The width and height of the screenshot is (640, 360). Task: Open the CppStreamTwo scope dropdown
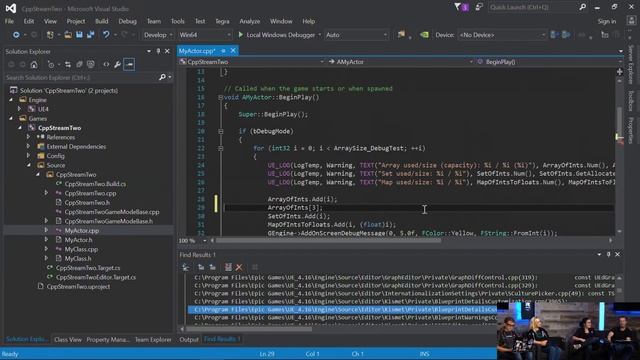click(x=251, y=62)
